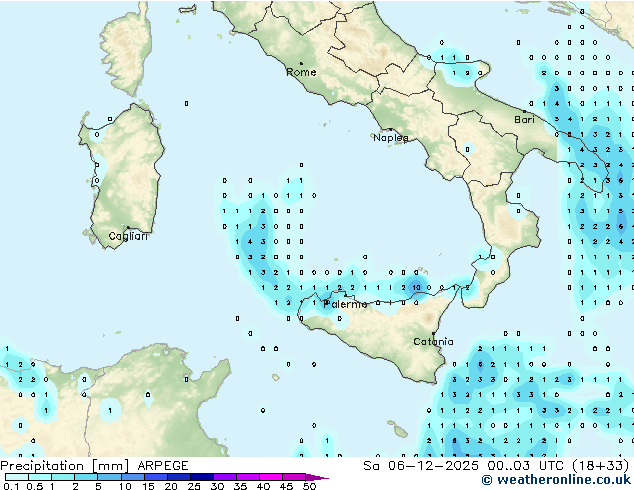Image resolution: width=634 pixels, height=490 pixels.
Task: Click the 10–15 mm legend swatch
Action: pyautogui.click(x=133, y=477)
